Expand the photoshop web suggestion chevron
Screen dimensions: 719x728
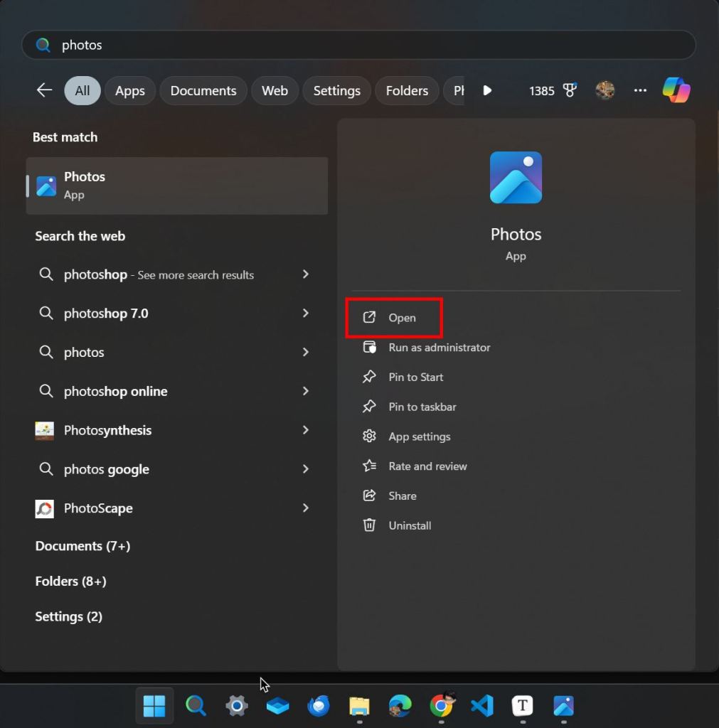coord(305,274)
